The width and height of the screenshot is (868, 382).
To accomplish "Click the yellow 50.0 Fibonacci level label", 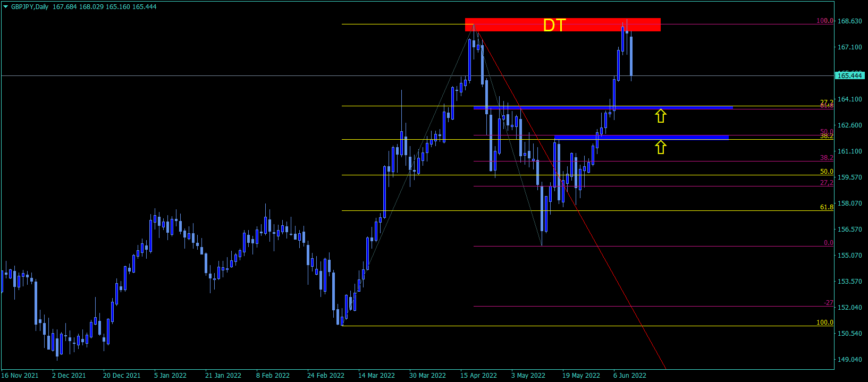I will click(x=827, y=172).
